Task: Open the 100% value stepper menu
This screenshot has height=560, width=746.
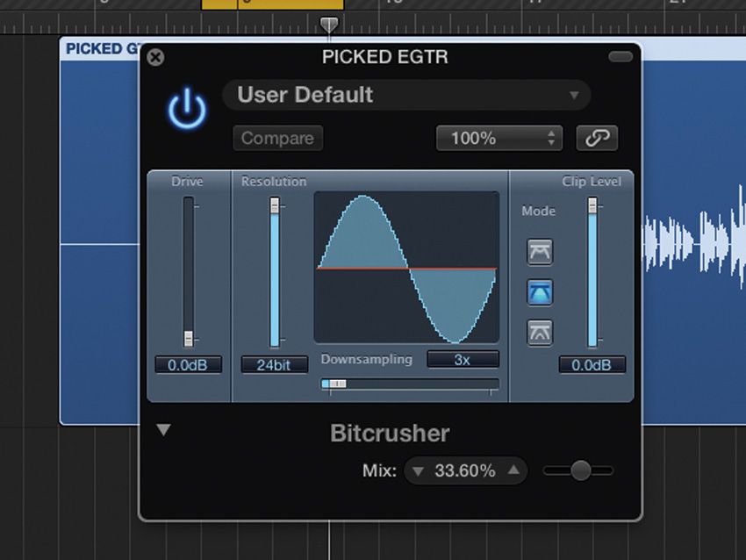Action: 549,138
